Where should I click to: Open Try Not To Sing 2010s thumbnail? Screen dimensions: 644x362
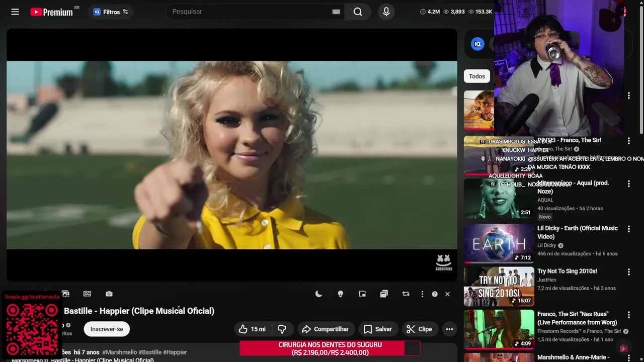(499, 287)
